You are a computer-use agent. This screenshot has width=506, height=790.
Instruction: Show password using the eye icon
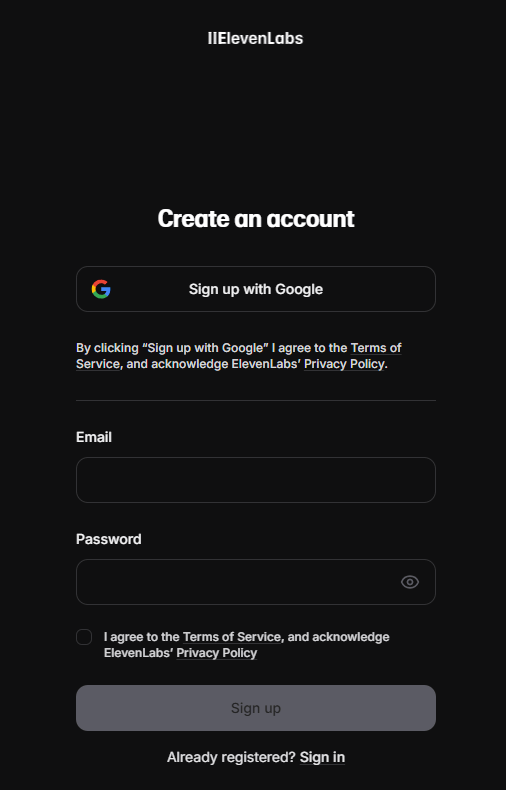tap(410, 582)
